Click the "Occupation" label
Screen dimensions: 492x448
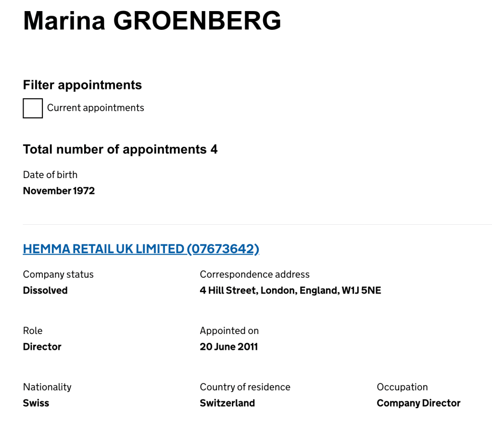pos(402,387)
